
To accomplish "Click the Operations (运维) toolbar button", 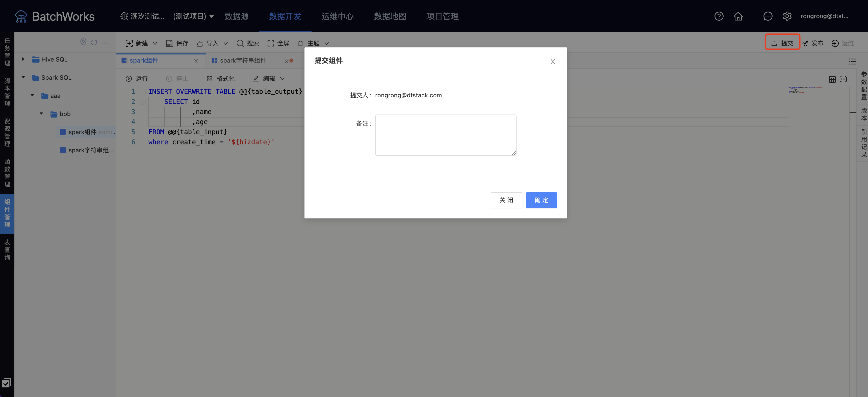I will (x=843, y=43).
